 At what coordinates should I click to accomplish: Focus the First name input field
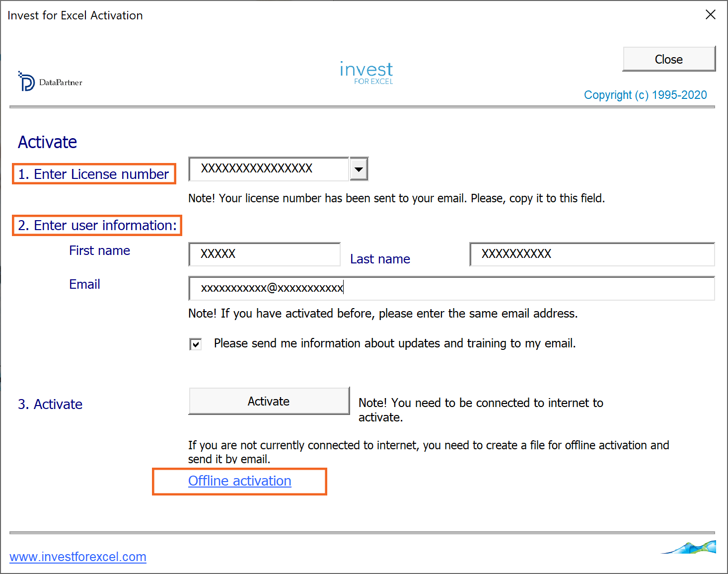(264, 254)
